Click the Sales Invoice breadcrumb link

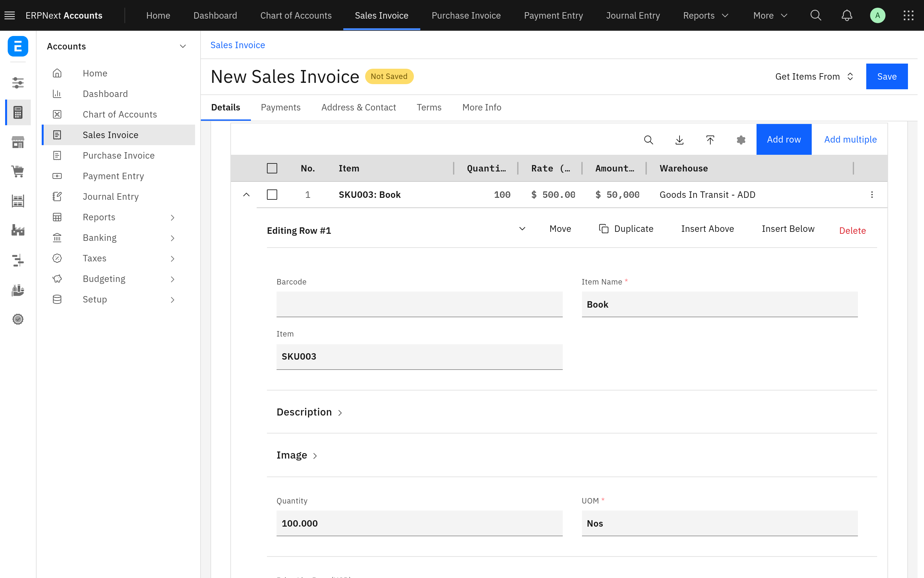[237, 45]
